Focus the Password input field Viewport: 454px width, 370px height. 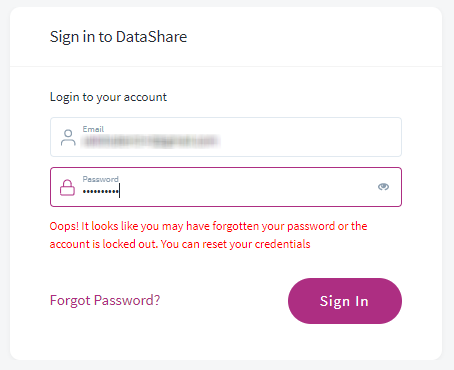coord(226,187)
